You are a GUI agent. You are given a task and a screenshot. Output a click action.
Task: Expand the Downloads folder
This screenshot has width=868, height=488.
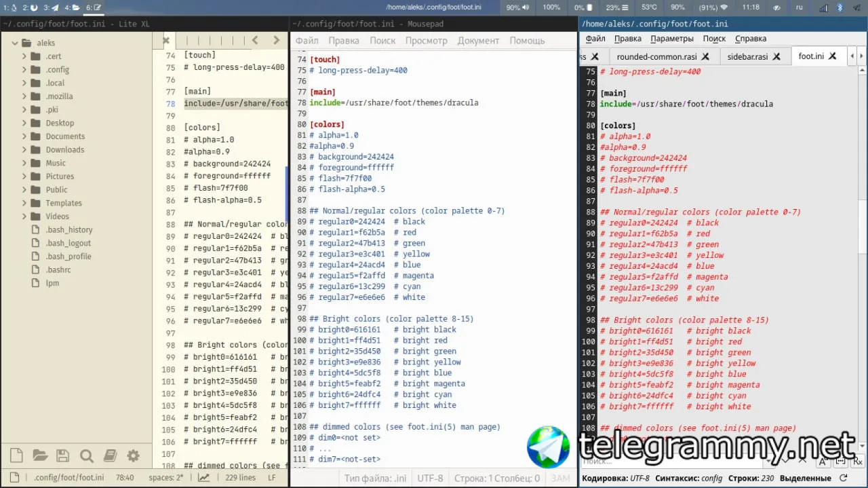point(24,150)
